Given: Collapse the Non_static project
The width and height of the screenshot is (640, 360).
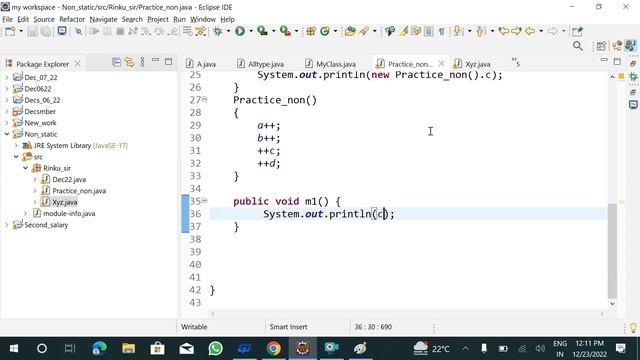Looking at the screenshot, I should click(7, 134).
